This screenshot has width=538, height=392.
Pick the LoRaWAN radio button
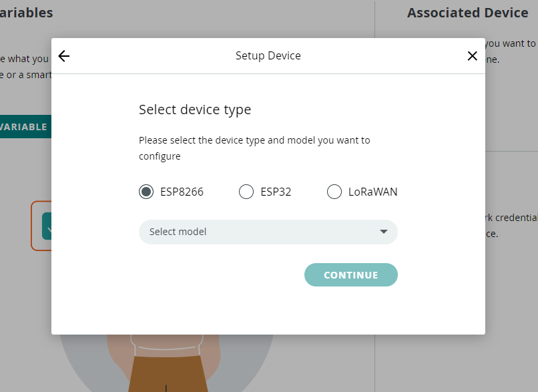pos(334,192)
